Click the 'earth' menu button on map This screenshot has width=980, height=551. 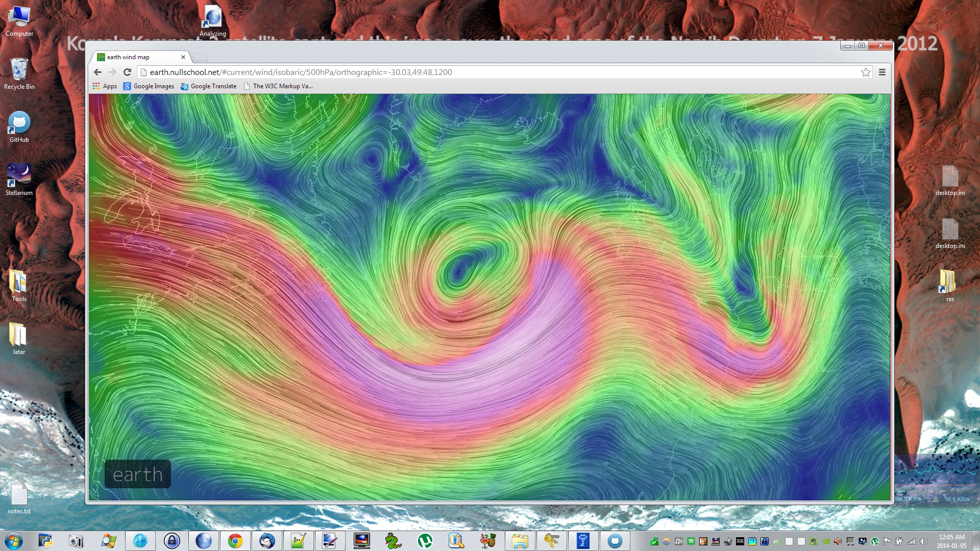coord(137,474)
